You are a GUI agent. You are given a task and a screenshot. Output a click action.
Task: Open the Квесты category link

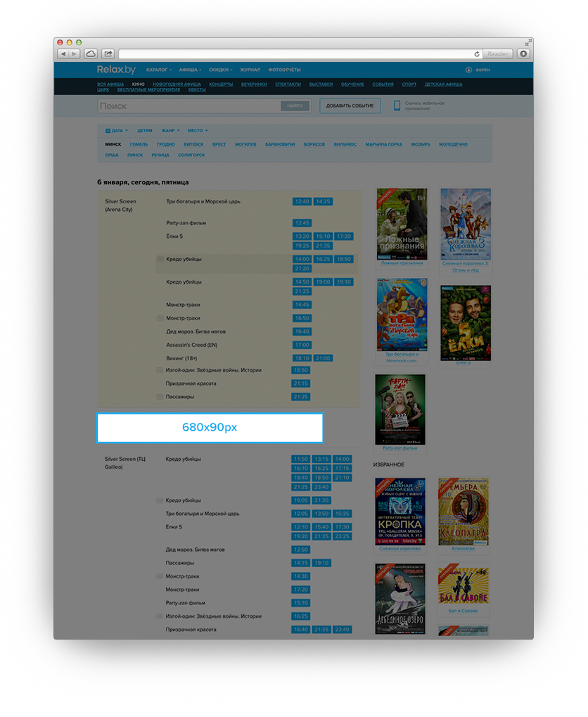pos(197,90)
